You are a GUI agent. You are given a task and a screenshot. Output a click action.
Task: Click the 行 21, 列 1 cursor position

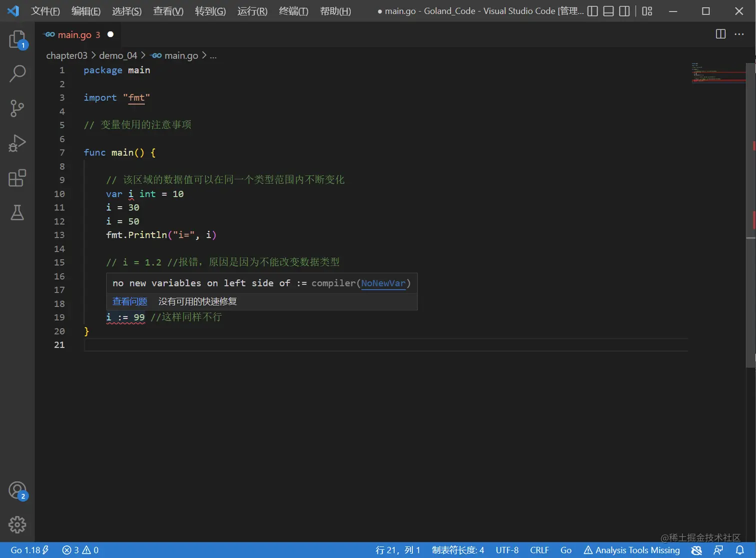click(398, 550)
